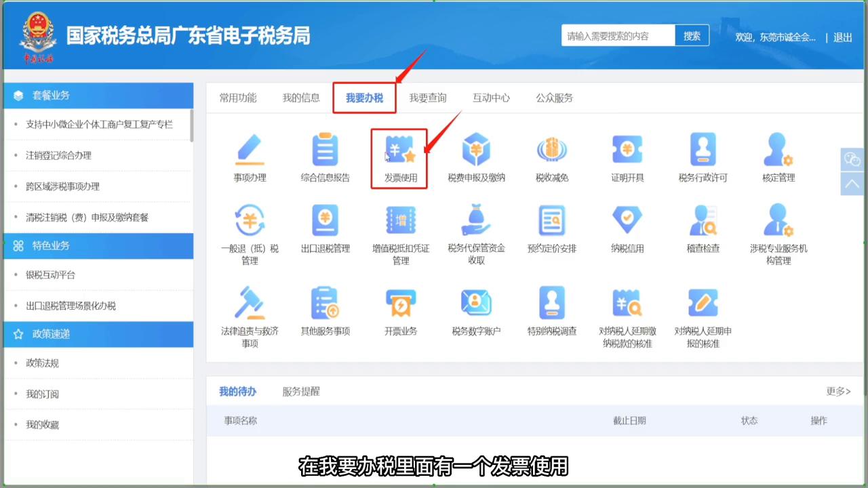
Task: Open the 服务提醒 tab
Action: (300, 391)
